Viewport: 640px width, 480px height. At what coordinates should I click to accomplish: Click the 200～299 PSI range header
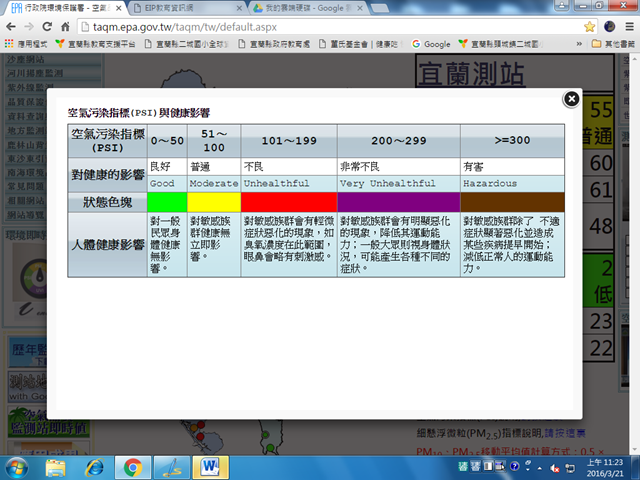tap(399, 141)
